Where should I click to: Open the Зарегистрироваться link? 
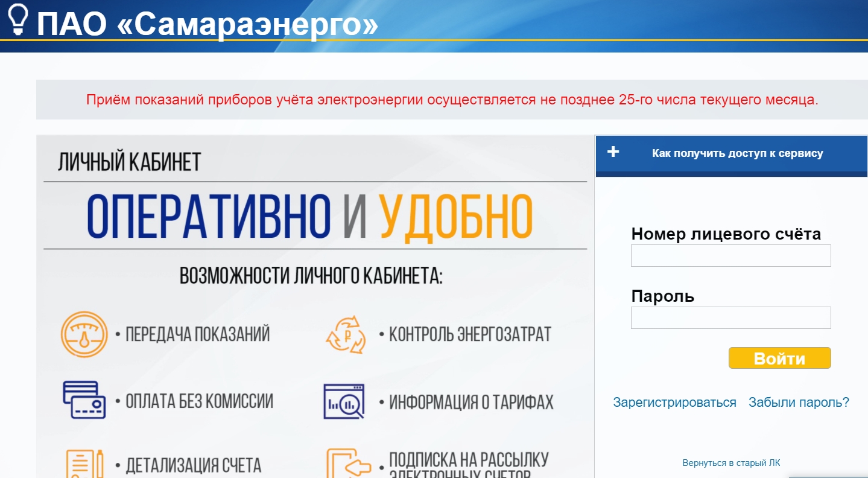(x=674, y=403)
